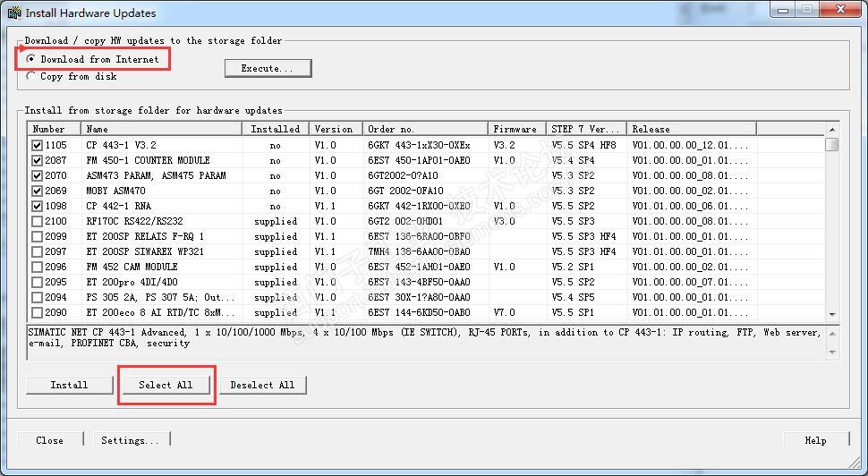This screenshot has width=868, height=476.
Task: Click the STEP 7 Ver... column header
Action: click(x=586, y=129)
